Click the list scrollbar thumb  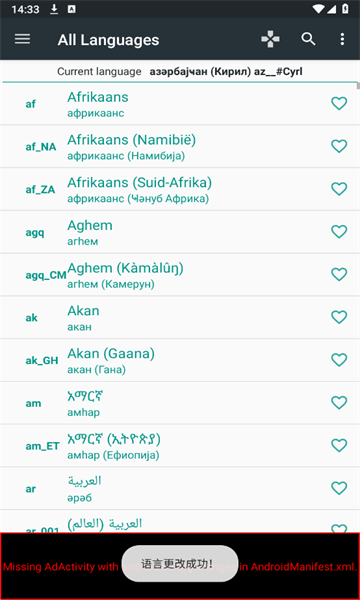358,86
